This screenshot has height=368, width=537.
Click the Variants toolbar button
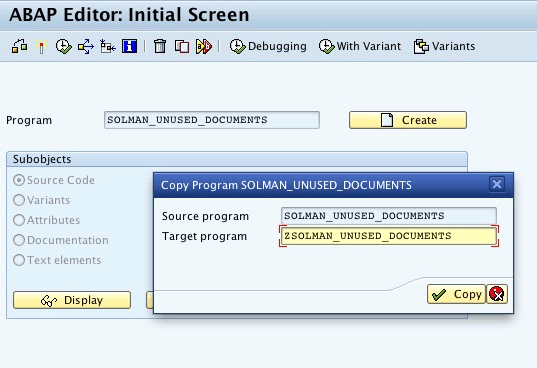(445, 46)
